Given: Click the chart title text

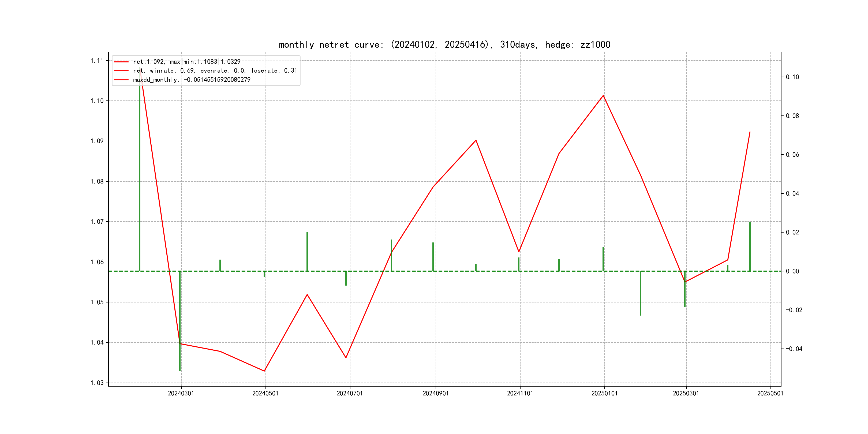Looking at the screenshot, I should [x=444, y=44].
